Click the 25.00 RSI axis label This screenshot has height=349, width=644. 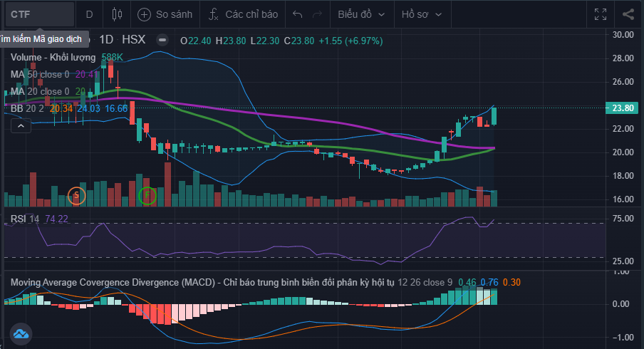point(623,261)
